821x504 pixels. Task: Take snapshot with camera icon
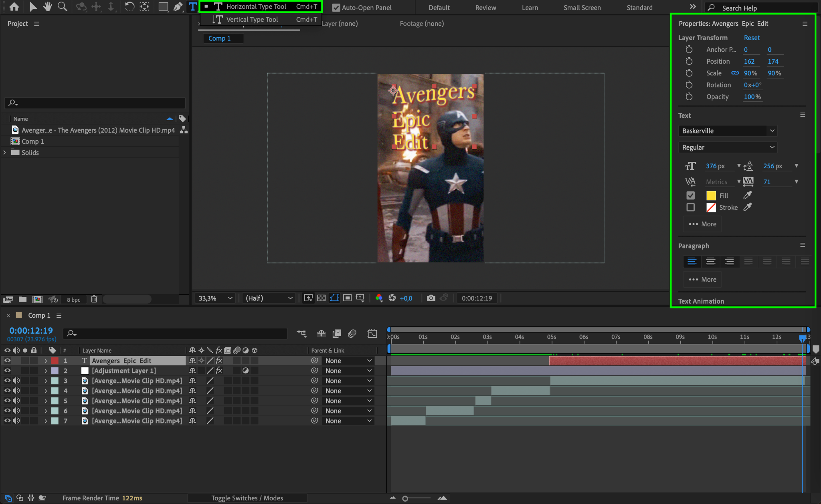(x=431, y=298)
